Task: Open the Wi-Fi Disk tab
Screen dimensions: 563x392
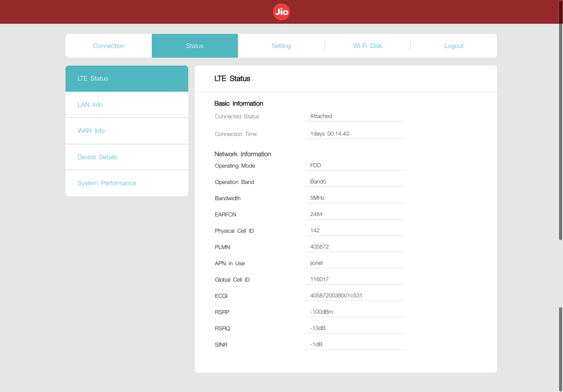Action: pos(367,46)
